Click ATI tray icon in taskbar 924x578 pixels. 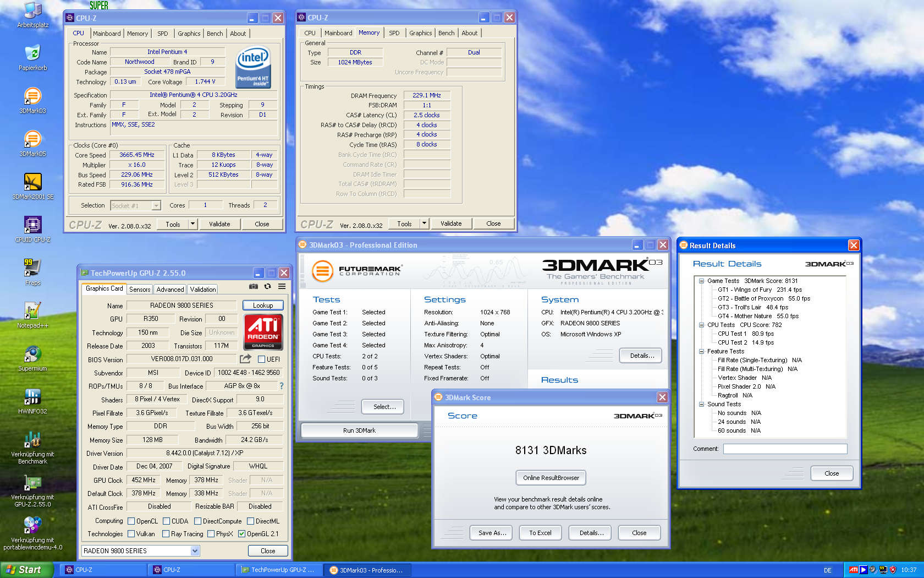(x=853, y=570)
